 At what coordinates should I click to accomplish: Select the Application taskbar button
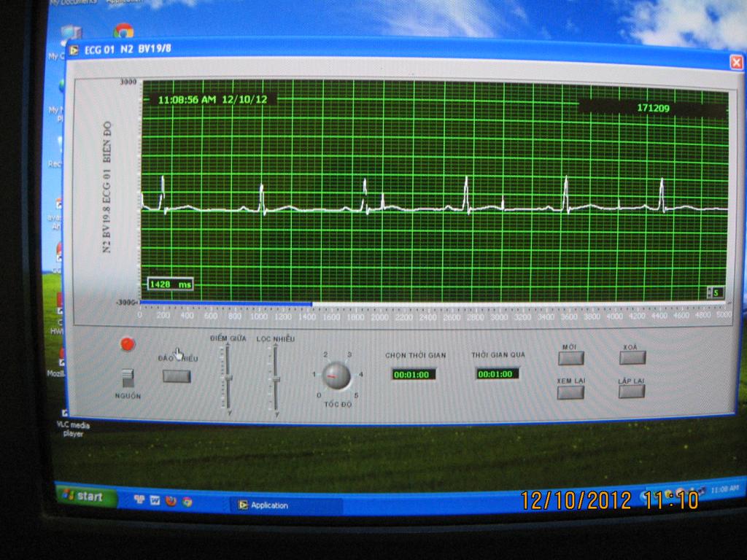click(x=286, y=505)
